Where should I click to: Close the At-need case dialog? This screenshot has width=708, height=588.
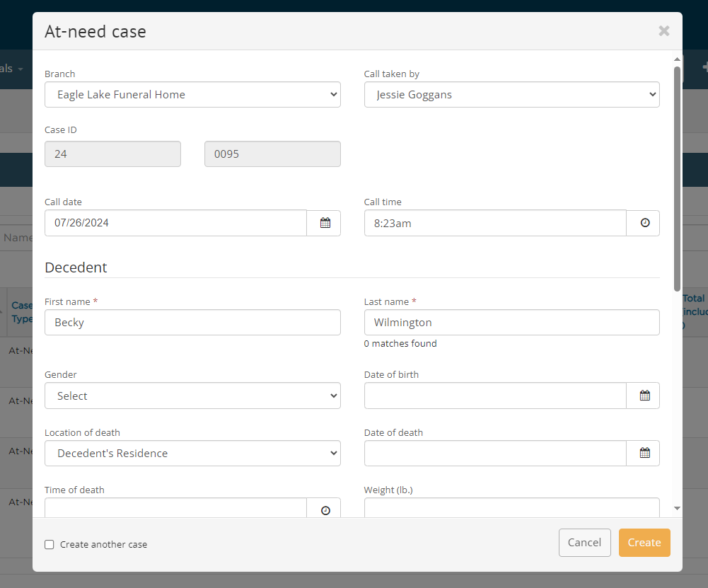click(663, 30)
